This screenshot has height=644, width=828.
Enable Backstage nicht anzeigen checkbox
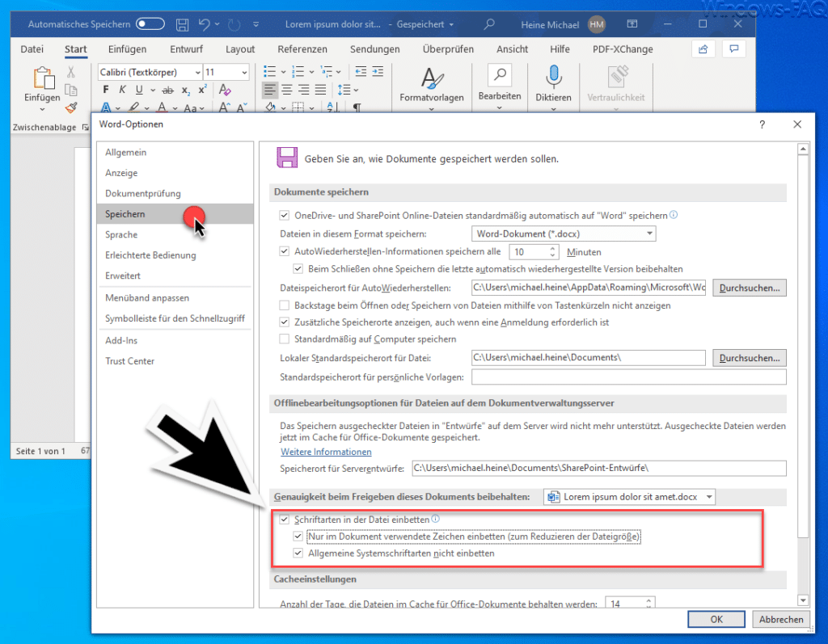click(284, 305)
